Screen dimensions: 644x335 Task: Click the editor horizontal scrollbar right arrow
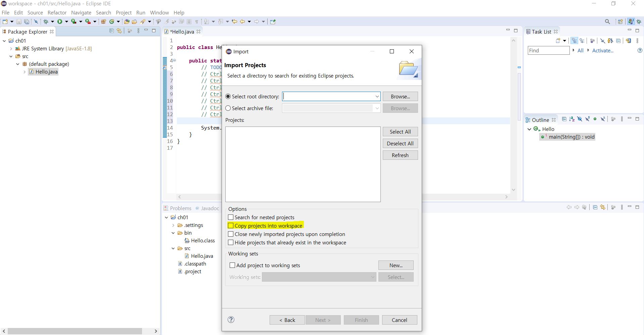click(506, 197)
